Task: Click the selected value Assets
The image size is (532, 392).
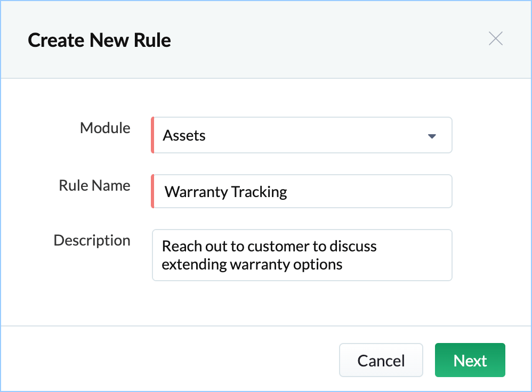Action: click(184, 136)
